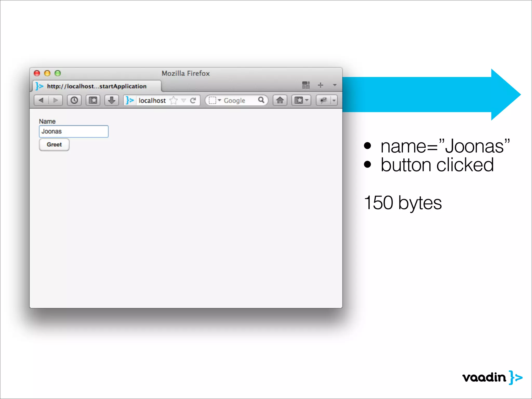This screenshot has height=399, width=532.
Task: Go to the home page icon
Action: (x=280, y=100)
